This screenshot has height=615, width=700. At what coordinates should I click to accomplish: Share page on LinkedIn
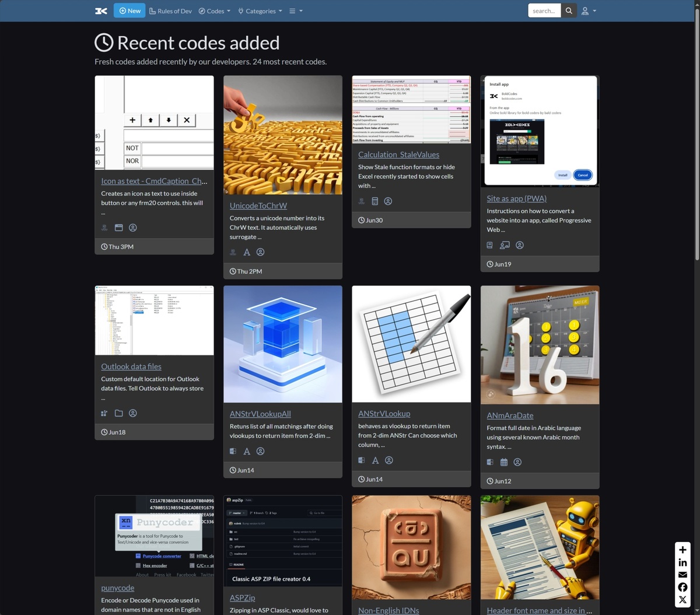[x=682, y=562]
